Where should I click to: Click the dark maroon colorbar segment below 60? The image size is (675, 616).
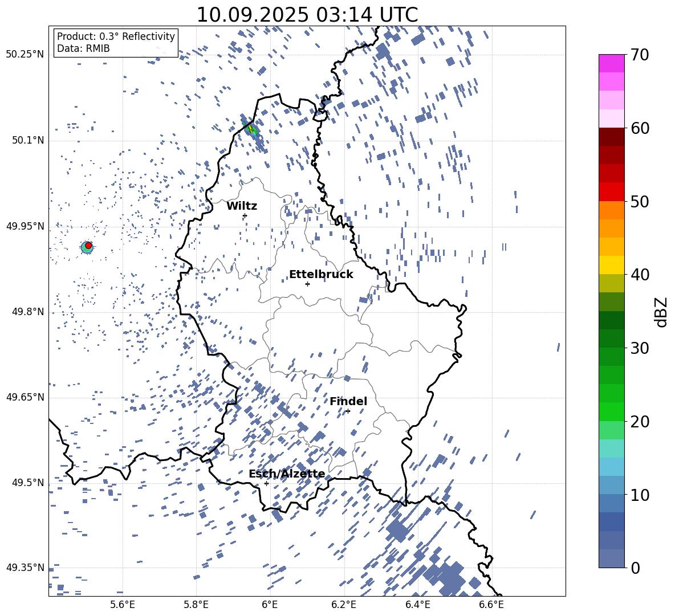(611, 137)
